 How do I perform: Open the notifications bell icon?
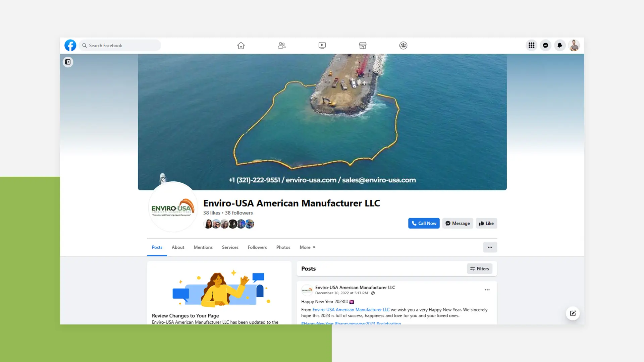coord(559,45)
